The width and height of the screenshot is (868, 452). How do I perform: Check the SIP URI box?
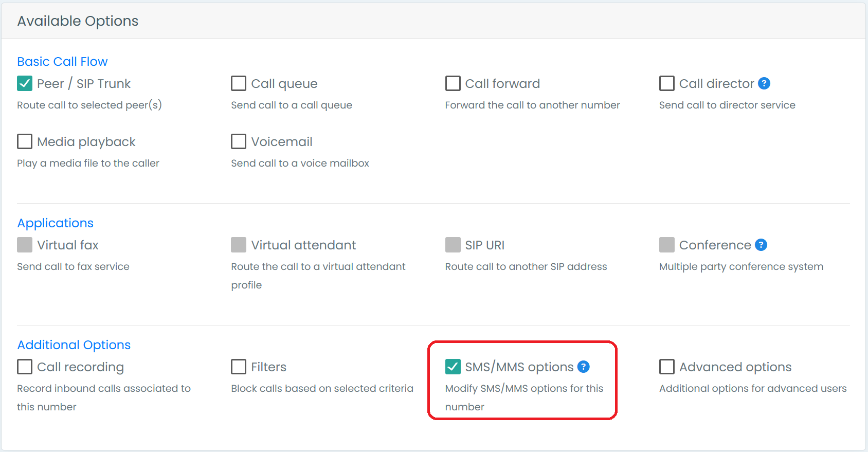pos(453,245)
